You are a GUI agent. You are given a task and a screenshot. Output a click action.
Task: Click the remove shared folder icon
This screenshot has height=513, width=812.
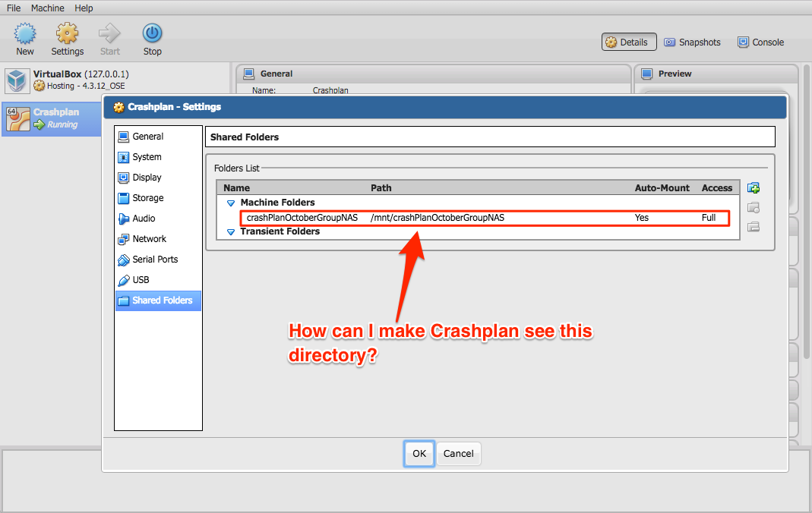pos(754,226)
